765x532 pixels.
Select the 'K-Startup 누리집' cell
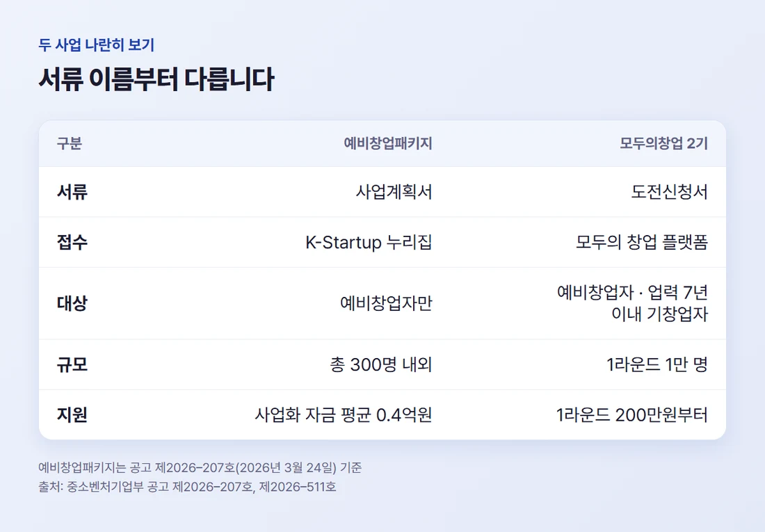click(x=369, y=242)
